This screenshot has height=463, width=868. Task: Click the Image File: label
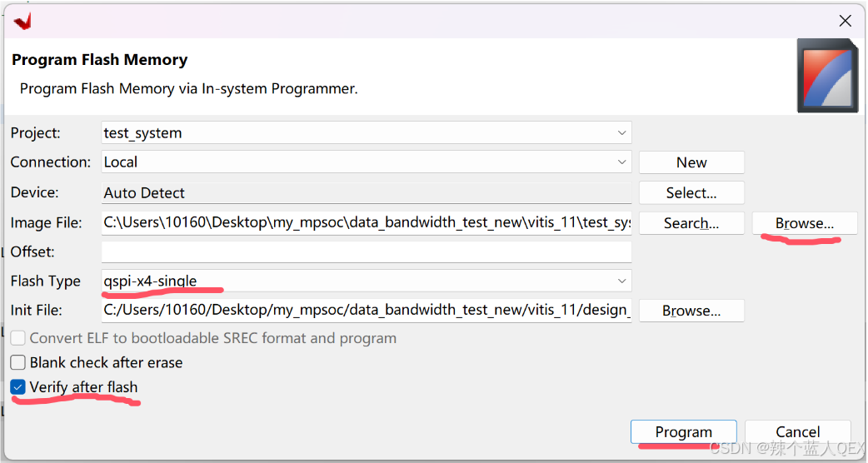(x=46, y=222)
